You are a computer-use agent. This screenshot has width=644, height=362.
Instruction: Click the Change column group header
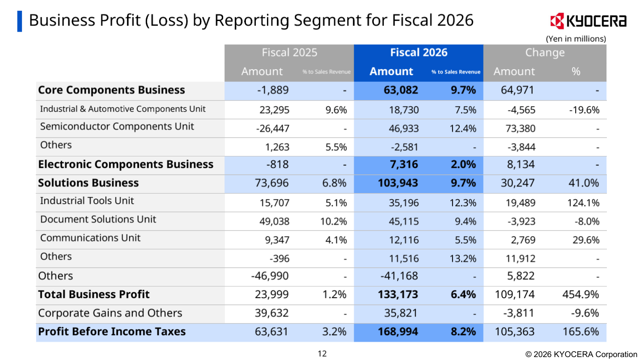pyautogui.click(x=545, y=53)
